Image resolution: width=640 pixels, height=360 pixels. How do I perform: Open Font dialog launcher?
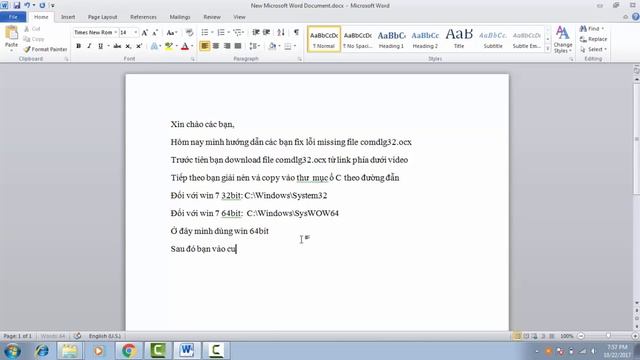193,59
